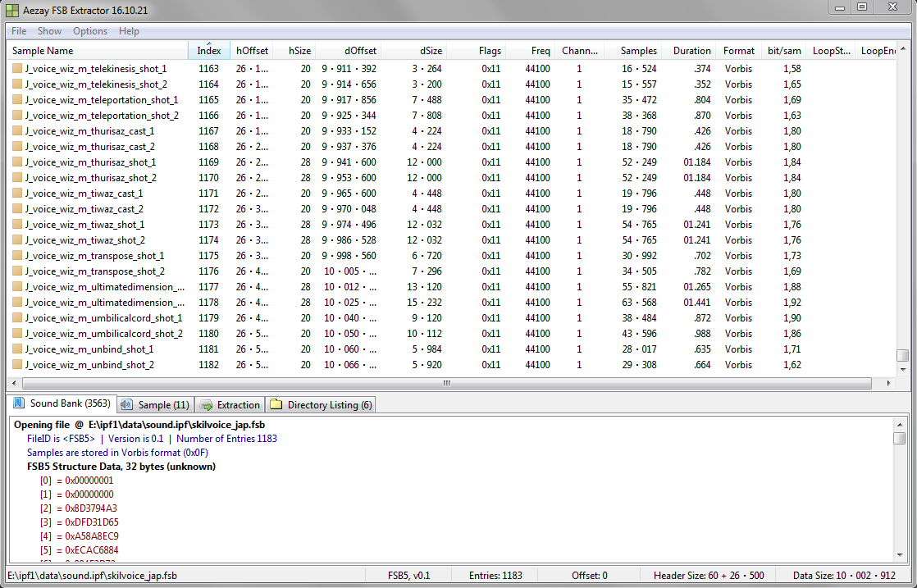The image size is (917, 588).
Task: Click status bar 'Header Size: 60 + 26 · 500'
Action: point(709,575)
